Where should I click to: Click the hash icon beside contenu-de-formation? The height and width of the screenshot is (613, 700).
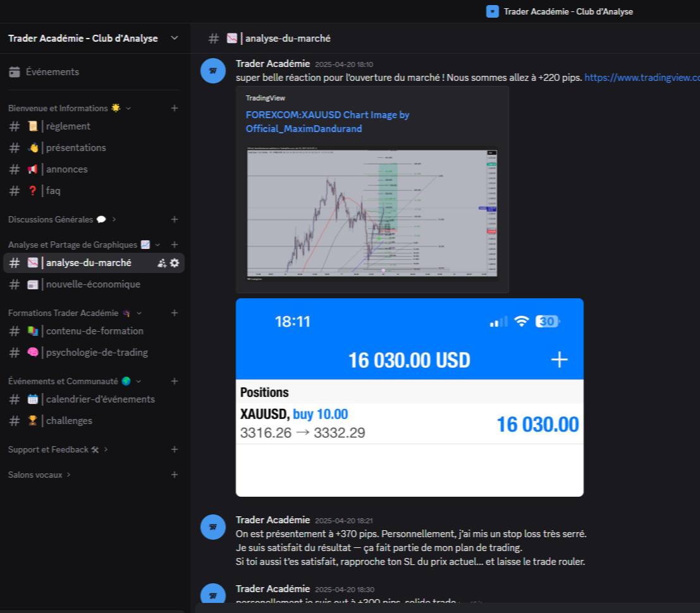tap(15, 331)
